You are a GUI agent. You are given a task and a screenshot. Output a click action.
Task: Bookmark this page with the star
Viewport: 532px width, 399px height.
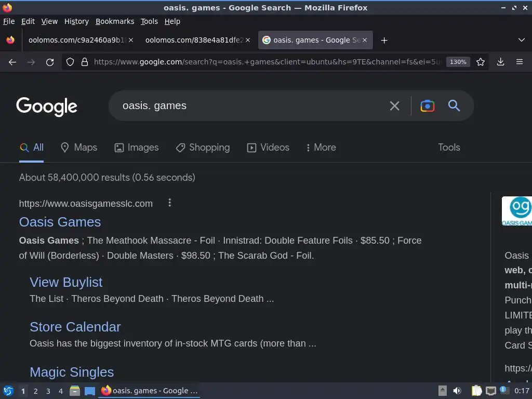pyautogui.click(x=480, y=62)
